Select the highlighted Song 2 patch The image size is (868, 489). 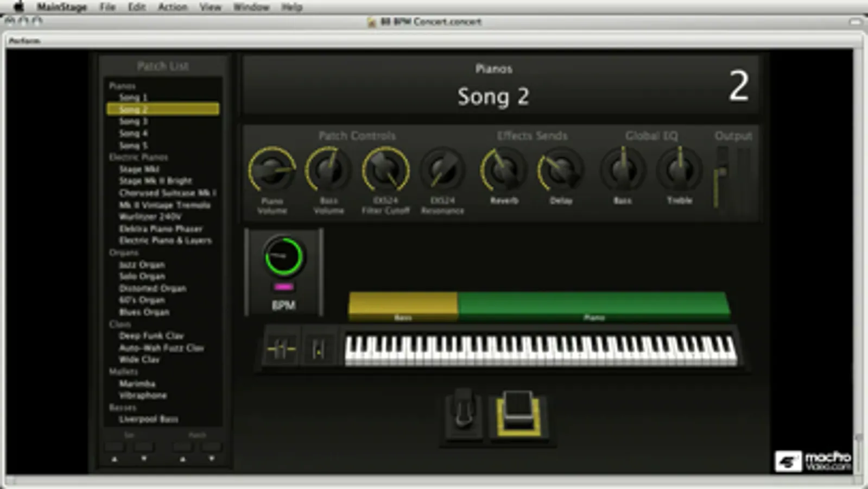click(x=163, y=109)
